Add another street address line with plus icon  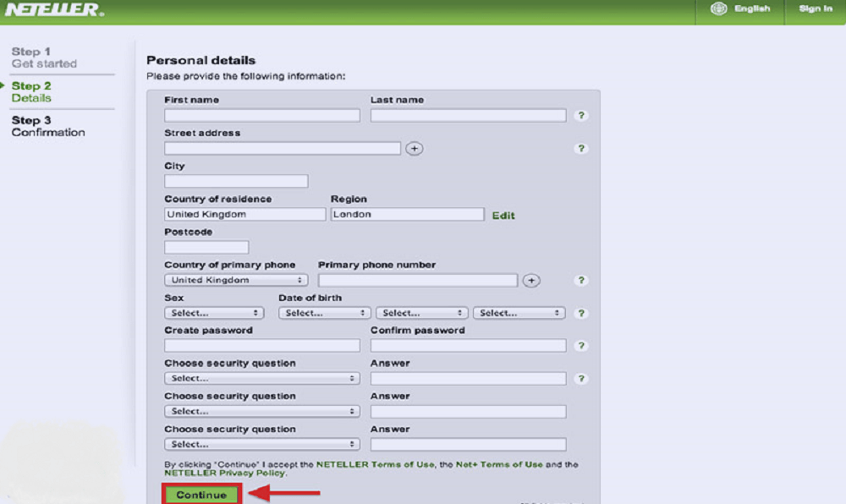414,149
